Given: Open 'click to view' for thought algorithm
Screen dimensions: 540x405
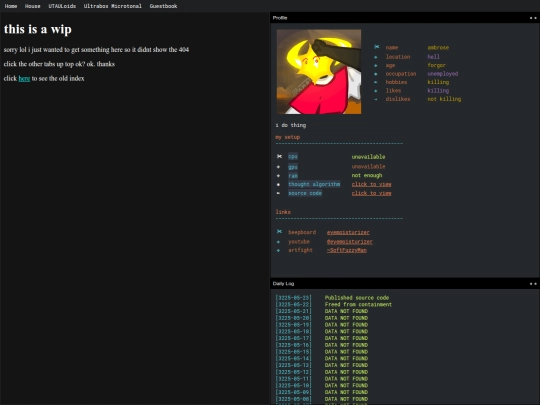Looking at the screenshot, I should 372,184.
